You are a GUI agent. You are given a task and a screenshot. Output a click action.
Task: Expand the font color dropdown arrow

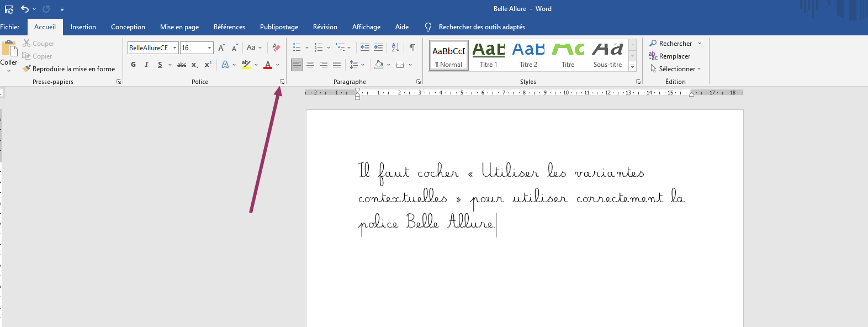[278, 65]
